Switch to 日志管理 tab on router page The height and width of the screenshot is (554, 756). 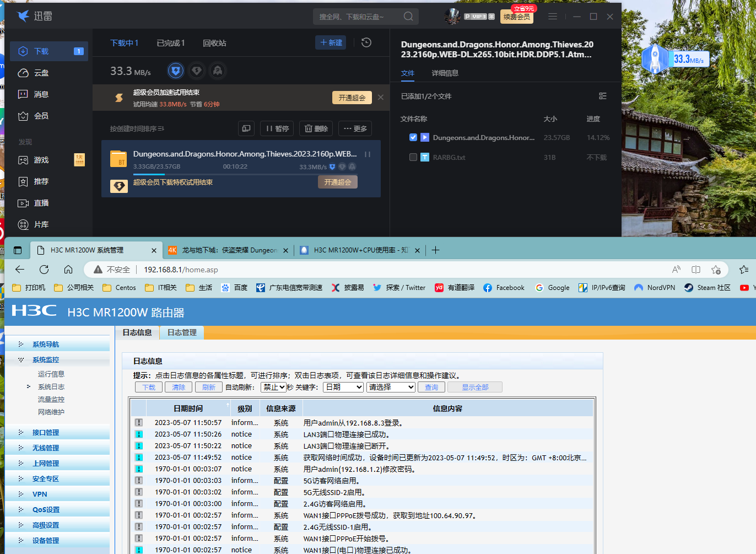pyautogui.click(x=182, y=332)
